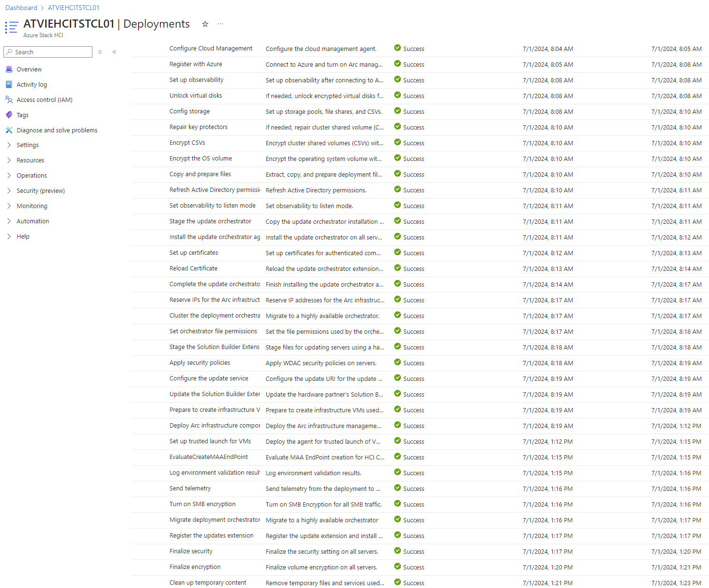Image resolution: width=709 pixels, height=588 pixels.
Task: Click success checkmark for Encrypt CSVs row
Action: click(398, 142)
